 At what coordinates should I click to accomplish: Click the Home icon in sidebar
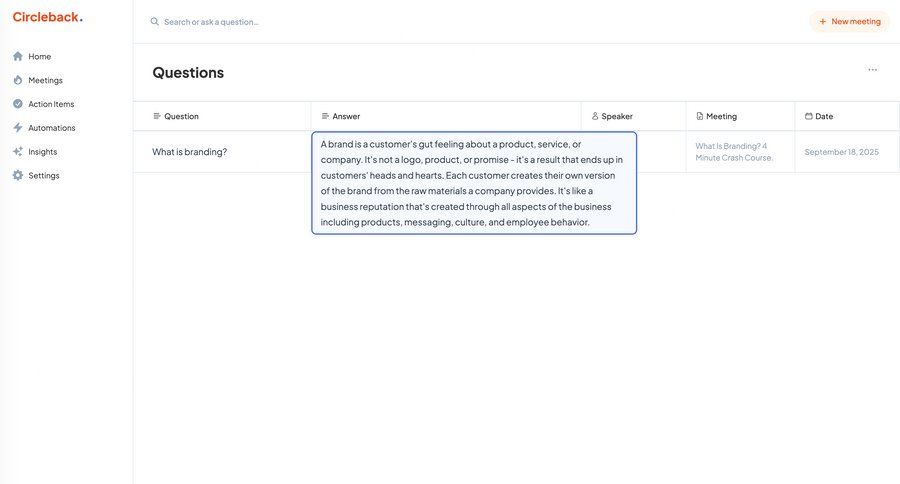[18, 56]
